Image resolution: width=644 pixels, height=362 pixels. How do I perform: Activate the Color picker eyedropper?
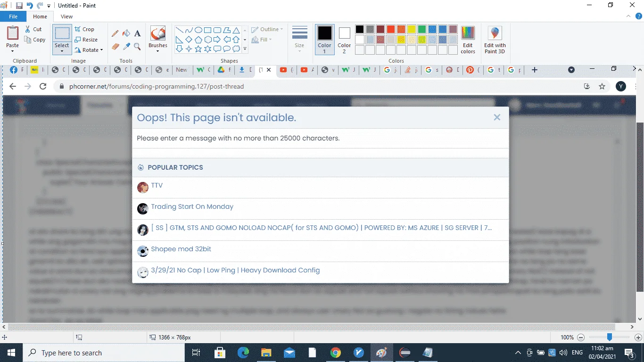pos(126,47)
